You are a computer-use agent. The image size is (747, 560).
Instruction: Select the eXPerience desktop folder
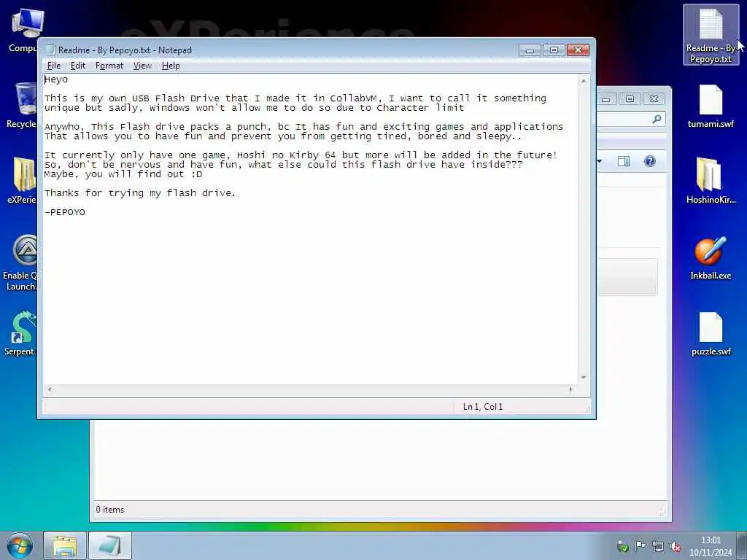pyautogui.click(x=22, y=181)
